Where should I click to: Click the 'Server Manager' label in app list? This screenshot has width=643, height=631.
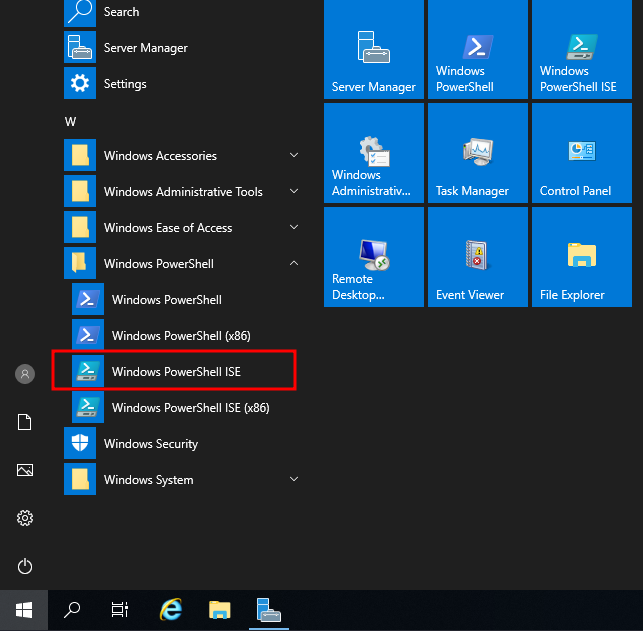pyautogui.click(x=146, y=48)
